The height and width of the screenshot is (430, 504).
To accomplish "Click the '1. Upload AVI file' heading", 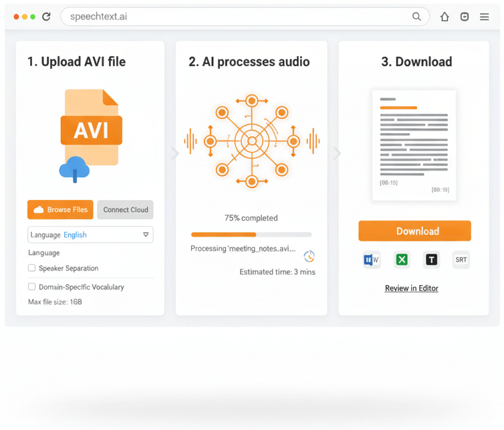I will (x=76, y=62).
